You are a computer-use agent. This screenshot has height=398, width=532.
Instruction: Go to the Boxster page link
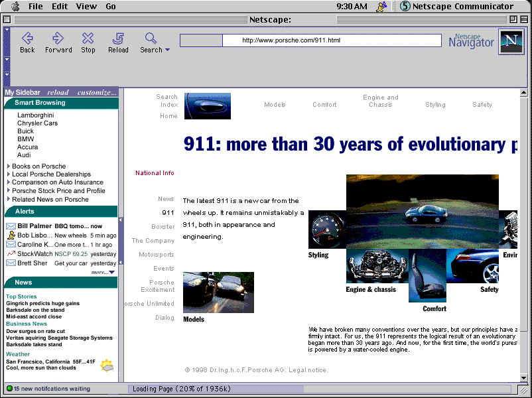tap(163, 227)
